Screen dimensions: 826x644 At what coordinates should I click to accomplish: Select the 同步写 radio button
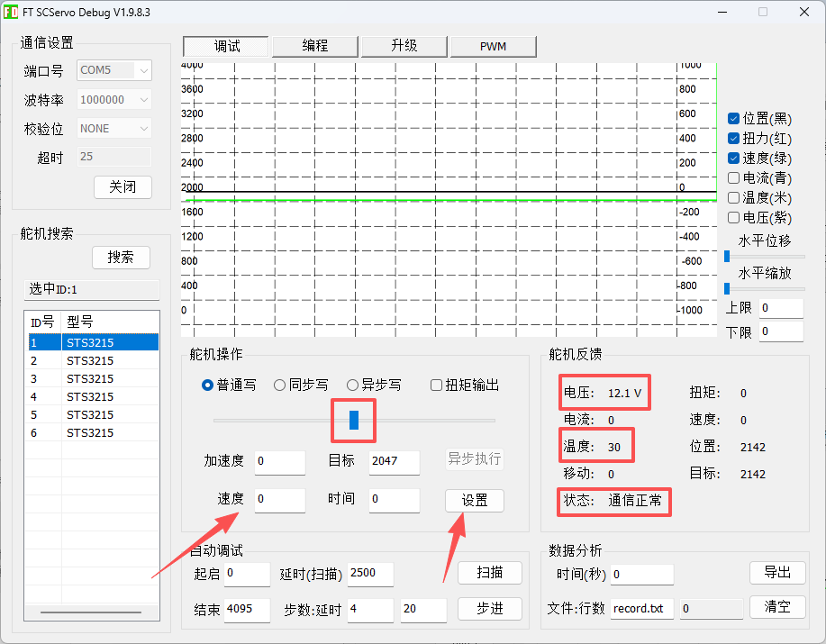pos(280,385)
